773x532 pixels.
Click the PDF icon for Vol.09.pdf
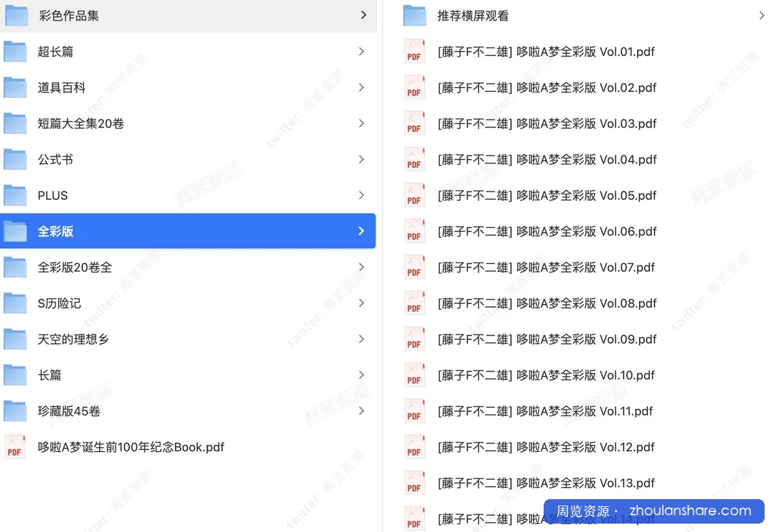click(414, 339)
